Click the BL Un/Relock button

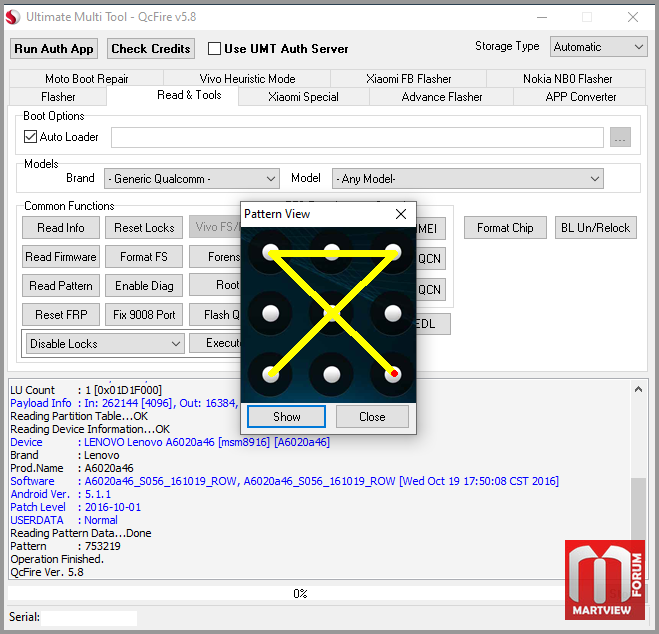pos(596,228)
